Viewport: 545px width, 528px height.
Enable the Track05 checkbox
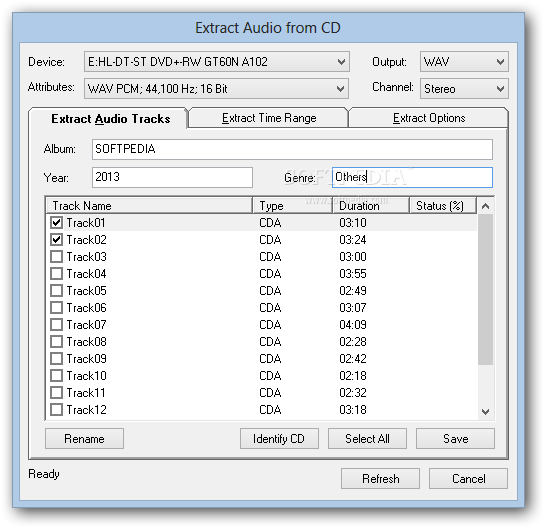[x=56, y=291]
